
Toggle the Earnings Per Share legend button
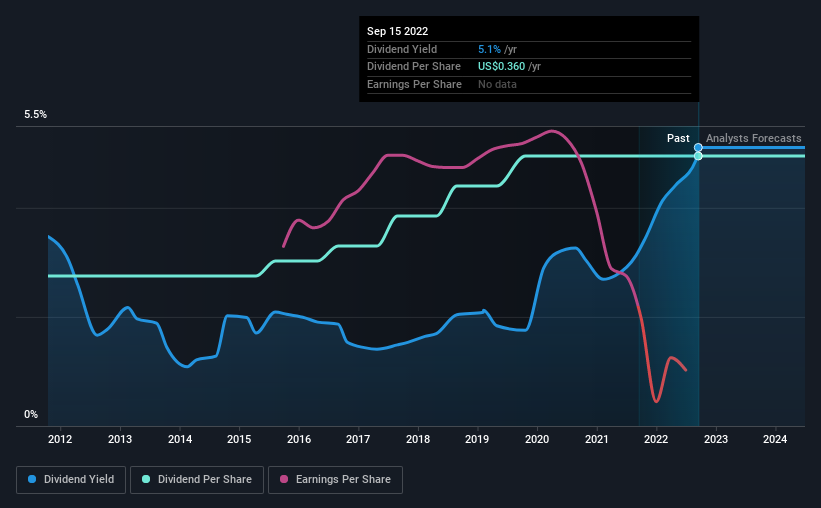(336, 480)
